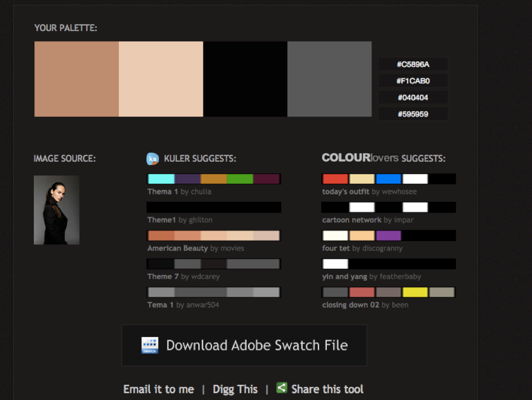Click Download Adobe Swatch File button
The width and height of the screenshot is (532, 400).
[x=244, y=345]
